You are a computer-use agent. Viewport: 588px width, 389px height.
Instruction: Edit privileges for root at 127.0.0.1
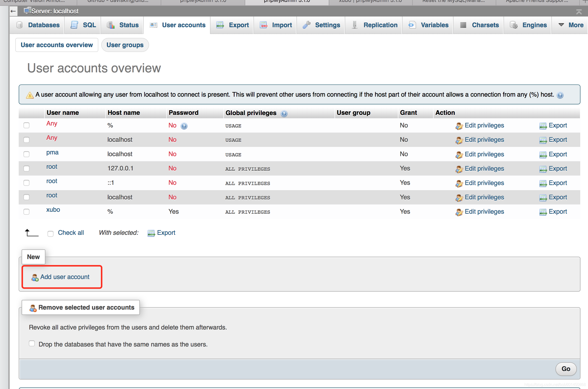(x=484, y=169)
